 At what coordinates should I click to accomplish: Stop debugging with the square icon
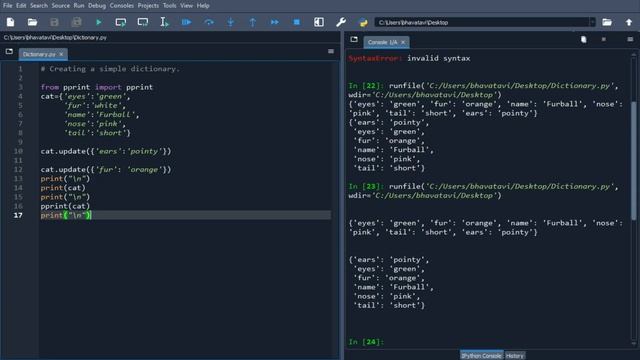pyautogui.click(x=297, y=22)
